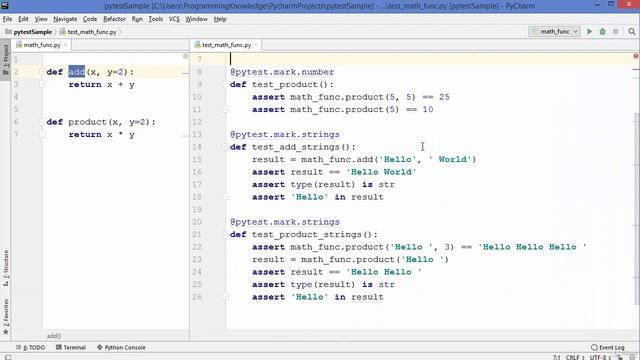Click the right editor vertical scrollbar
The width and height of the screenshot is (640, 360).
(x=637, y=208)
